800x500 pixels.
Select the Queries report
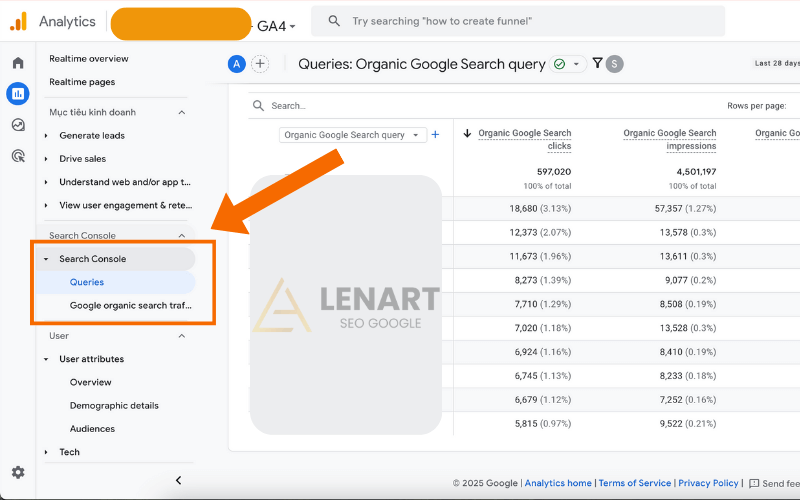[87, 282]
